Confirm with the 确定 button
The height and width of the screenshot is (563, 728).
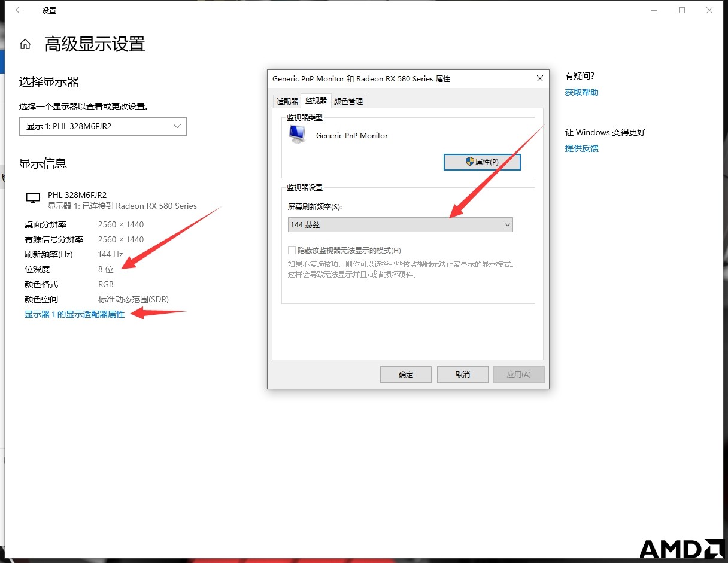pos(406,375)
